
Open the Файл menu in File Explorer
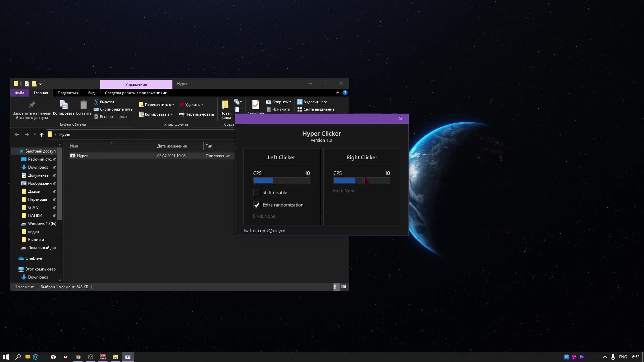[x=19, y=93]
